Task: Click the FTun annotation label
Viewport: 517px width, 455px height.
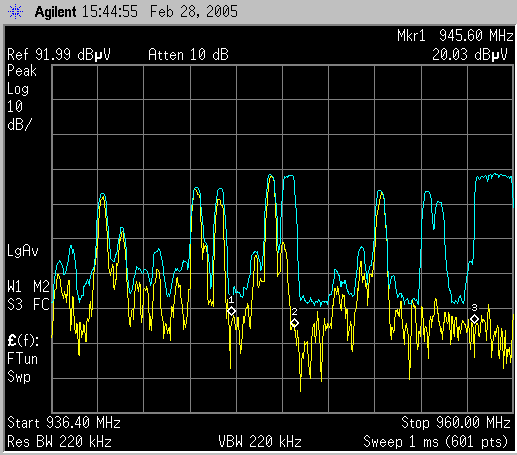Action: [x=22, y=359]
